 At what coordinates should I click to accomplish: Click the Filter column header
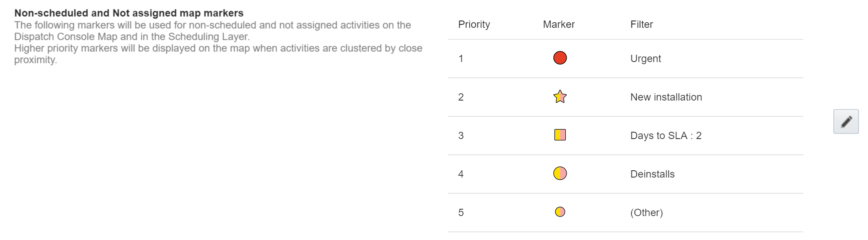641,24
